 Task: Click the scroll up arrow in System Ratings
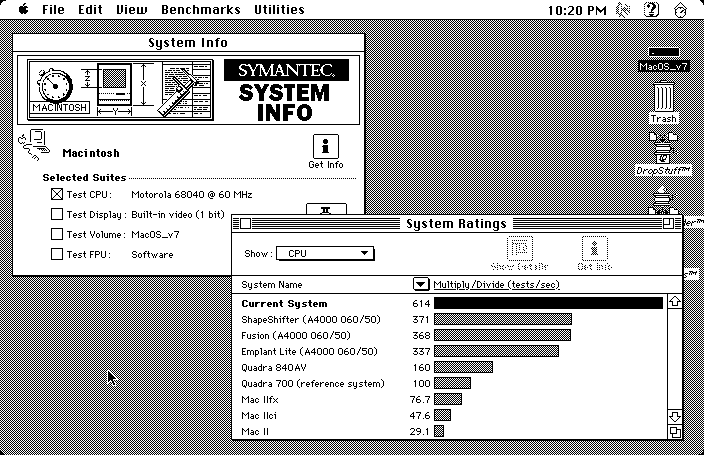(675, 302)
